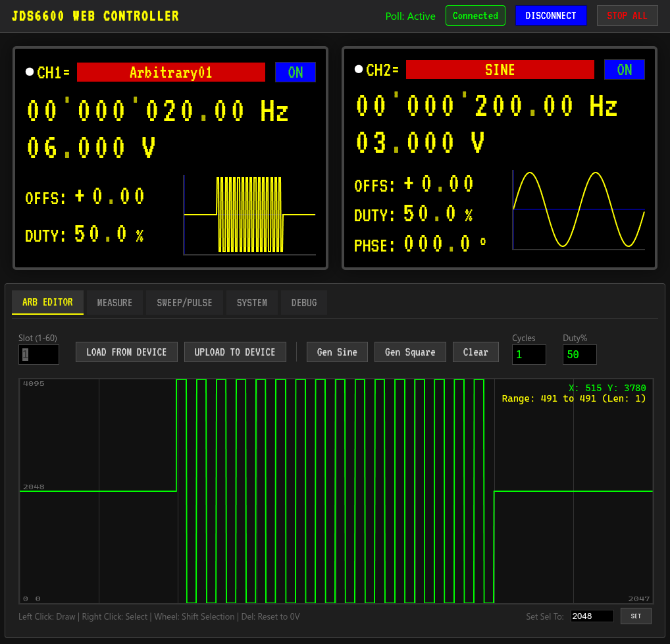Viewport: 670px width, 644px height.
Task: Switch to the MEASURE tab
Action: pos(115,303)
